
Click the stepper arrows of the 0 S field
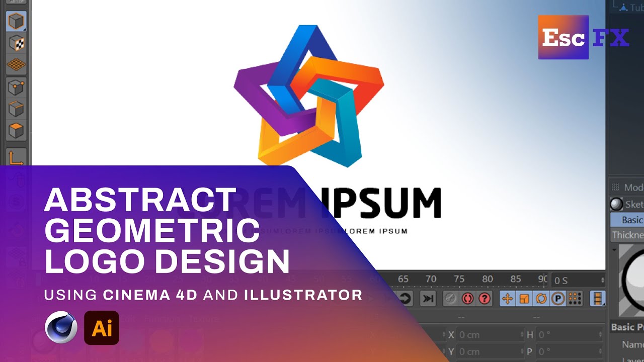tap(602, 280)
